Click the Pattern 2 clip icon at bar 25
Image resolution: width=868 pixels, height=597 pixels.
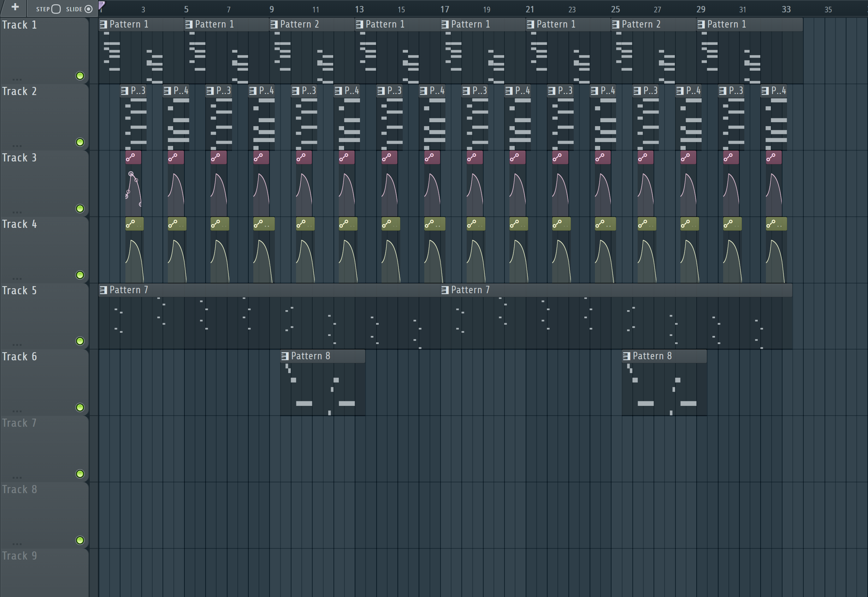pyautogui.click(x=615, y=24)
